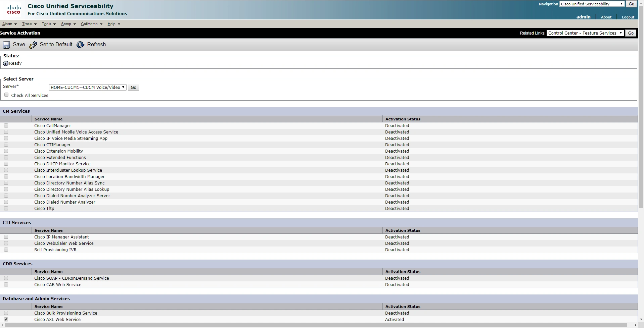
Task: Click 'Cisco Directory Number Alias Lookup' text
Action: point(72,189)
